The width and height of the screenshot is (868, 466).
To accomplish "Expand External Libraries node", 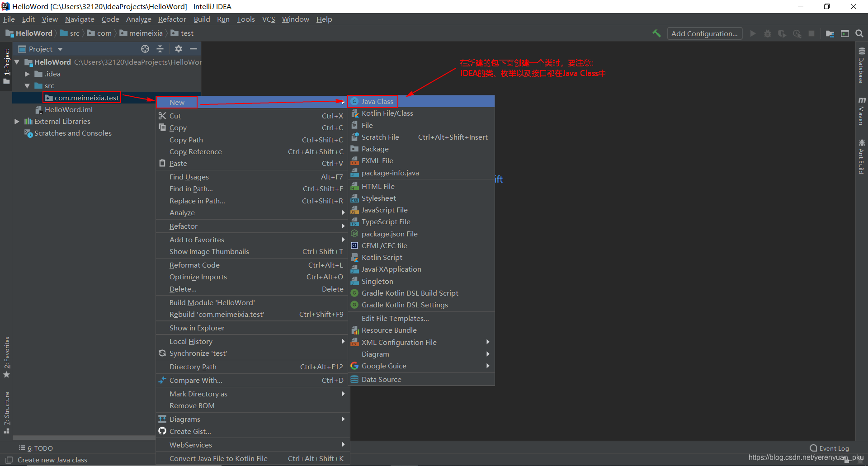I will pyautogui.click(x=17, y=121).
